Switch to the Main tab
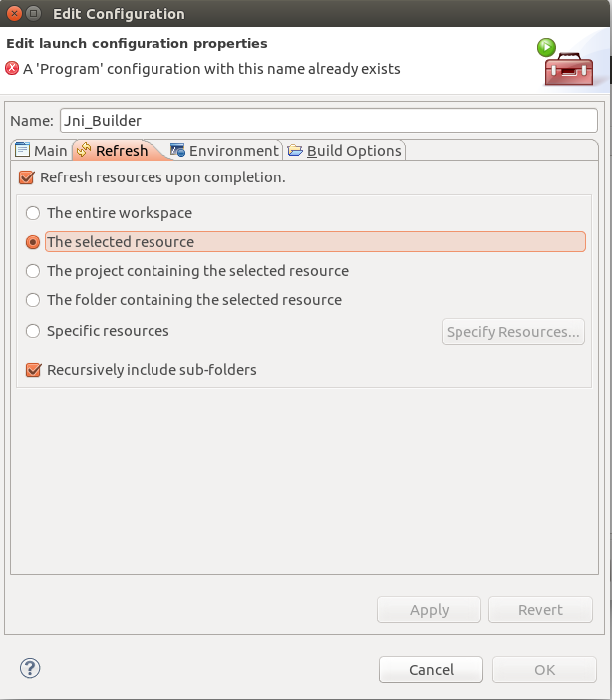The image size is (612, 700). 41,150
